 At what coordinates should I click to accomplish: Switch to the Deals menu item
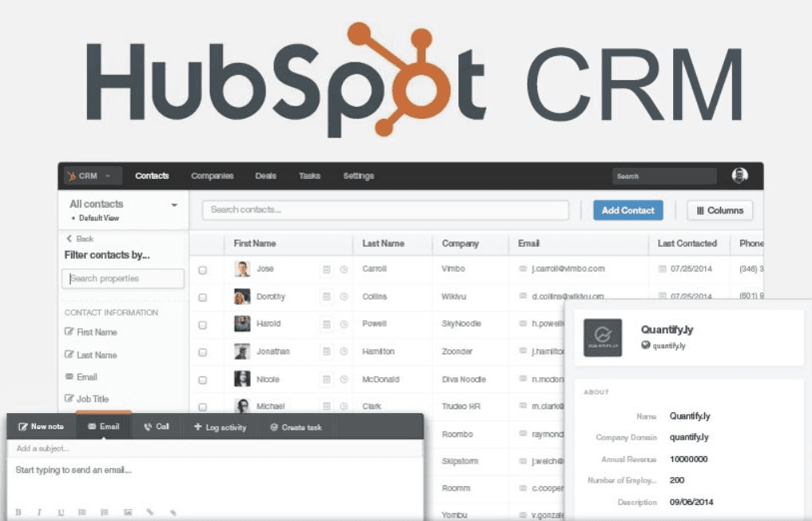[265, 176]
